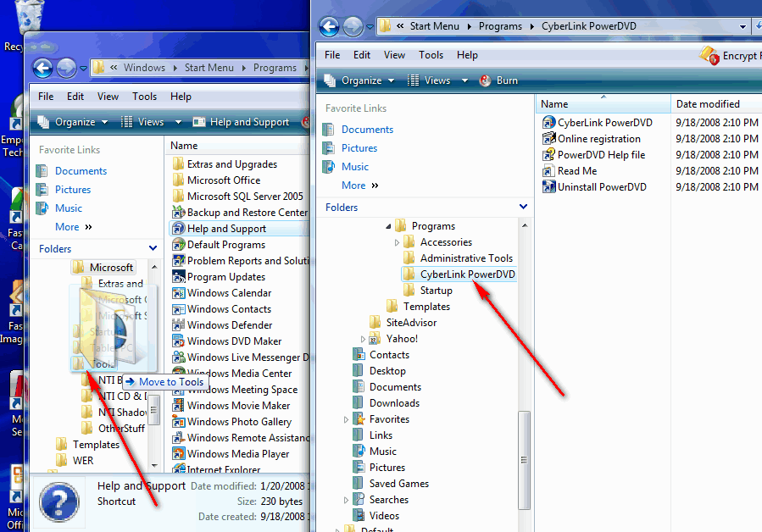The width and height of the screenshot is (762, 532).
Task: Open File menu in Programs window
Action: click(46, 97)
